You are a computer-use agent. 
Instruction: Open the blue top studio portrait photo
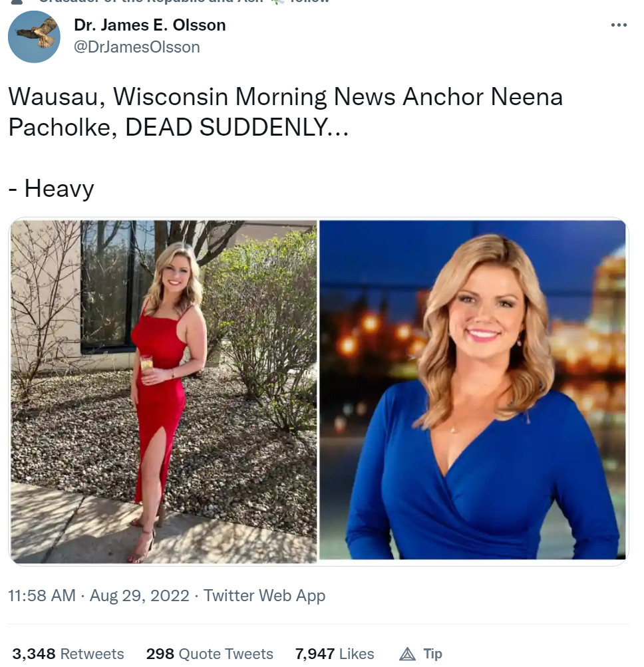[x=473, y=390]
